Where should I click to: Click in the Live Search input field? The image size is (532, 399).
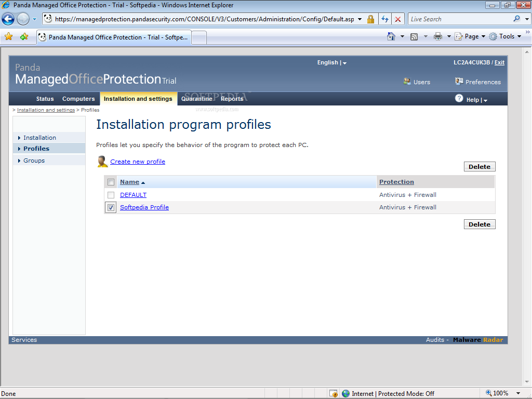[460, 19]
